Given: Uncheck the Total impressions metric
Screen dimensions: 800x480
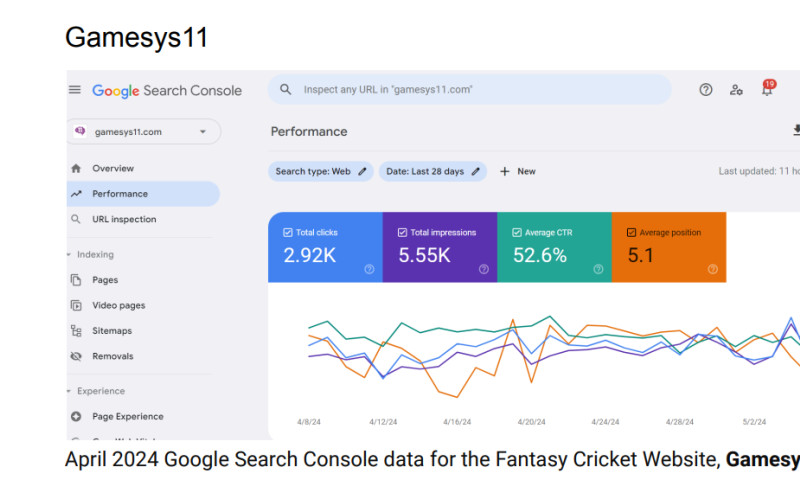Looking at the screenshot, I should click(403, 233).
